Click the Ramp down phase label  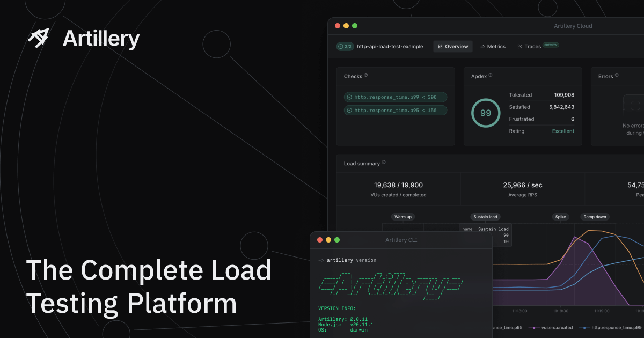pyautogui.click(x=595, y=217)
